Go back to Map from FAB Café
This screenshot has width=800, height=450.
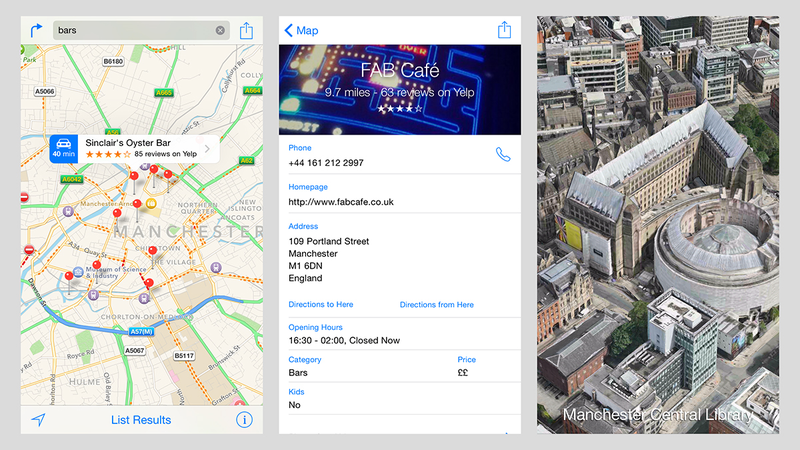click(301, 31)
